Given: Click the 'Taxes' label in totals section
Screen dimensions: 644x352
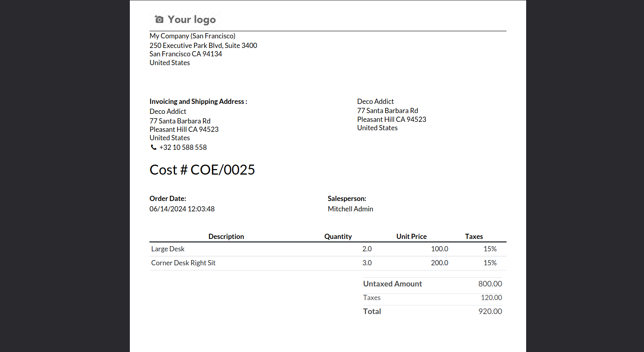Looking at the screenshot, I should 372,298.
